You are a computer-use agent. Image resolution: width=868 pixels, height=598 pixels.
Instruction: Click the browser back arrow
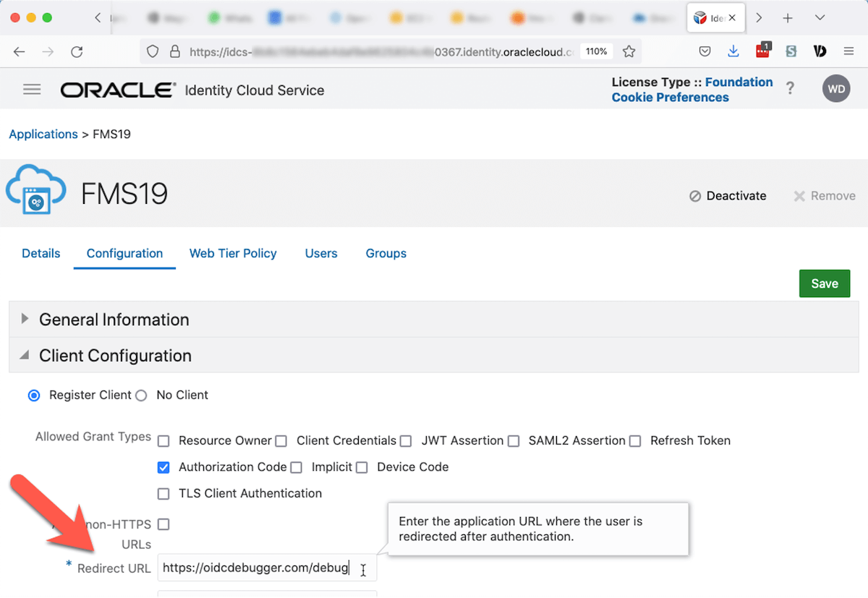tap(20, 51)
